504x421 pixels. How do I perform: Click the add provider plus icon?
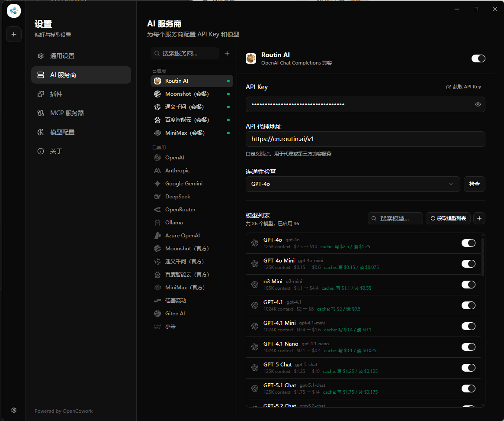[x=227, y=53]
